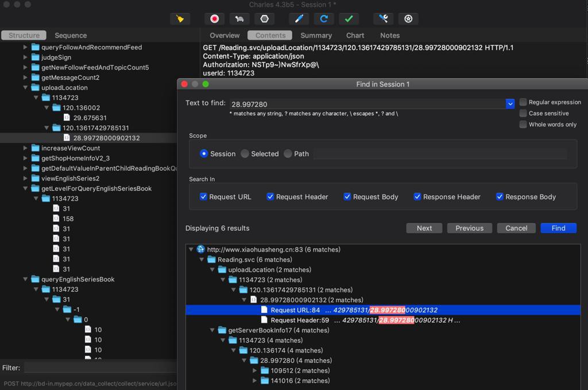Click the Next button
Image resolution: width=588 pixels, height=390 pixels.
(424, 228)
